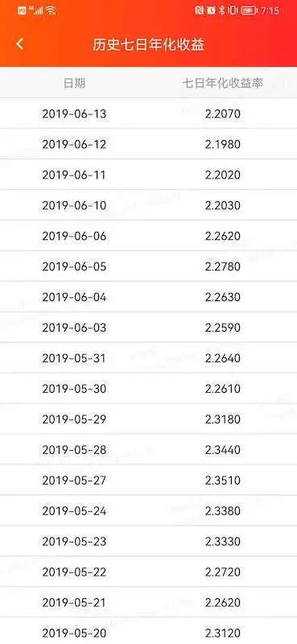Tap the Bluetooth status icon
The image size is (297, 644).
(222, 10)
